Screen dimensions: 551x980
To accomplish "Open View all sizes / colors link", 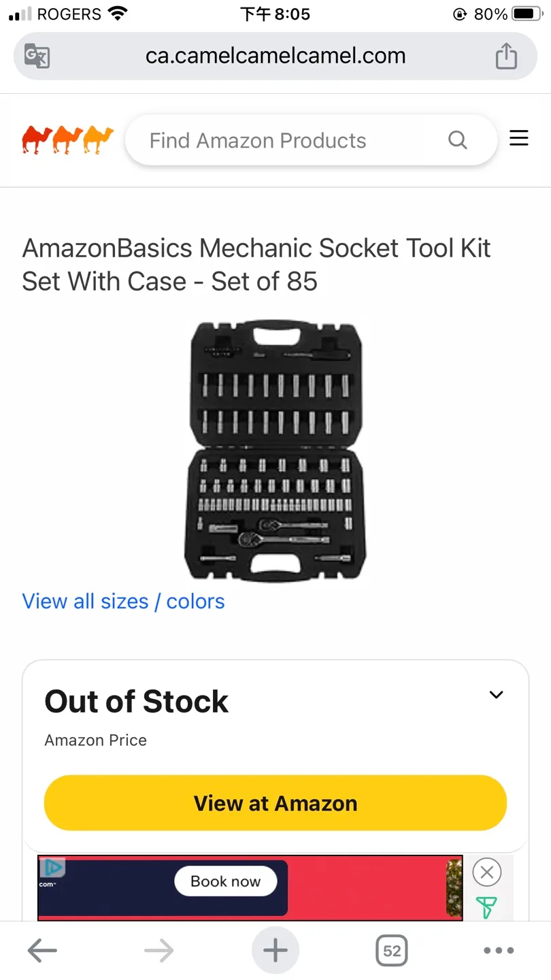I will tap(123, 602).
